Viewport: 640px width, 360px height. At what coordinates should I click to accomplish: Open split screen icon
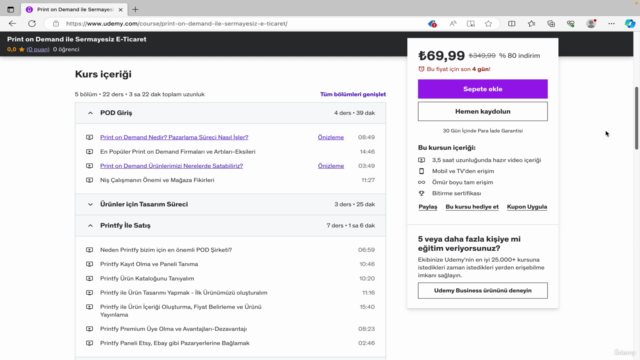coord(511,24)
